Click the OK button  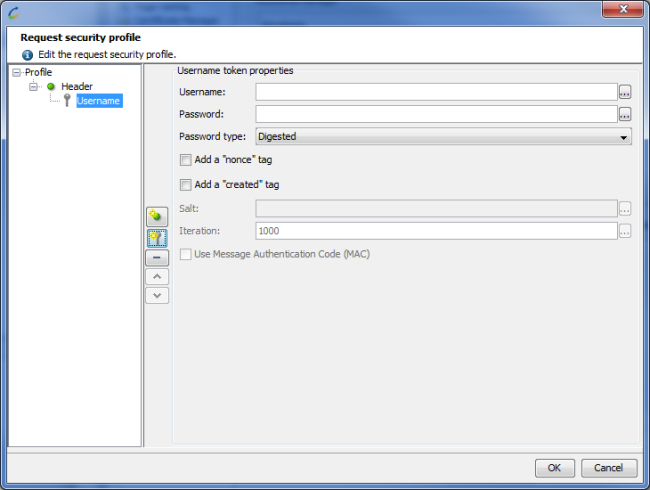pos(553,468)
